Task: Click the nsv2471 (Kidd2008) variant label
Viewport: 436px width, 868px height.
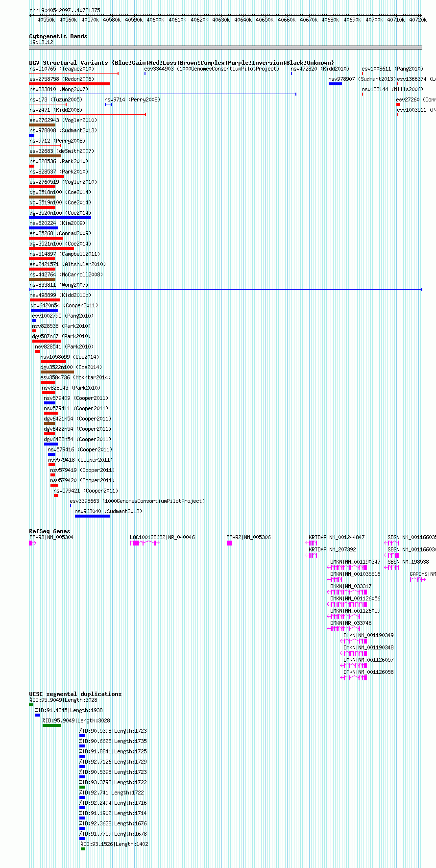Action: tap(56, 110)
